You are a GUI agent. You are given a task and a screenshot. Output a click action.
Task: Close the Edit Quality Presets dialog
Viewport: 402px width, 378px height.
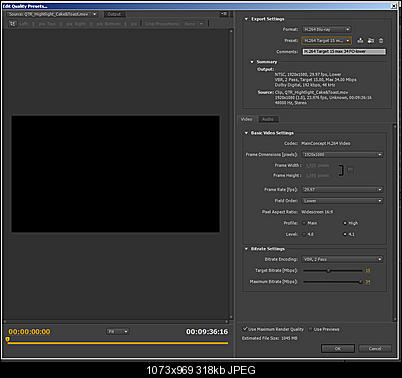coord(394,6)
